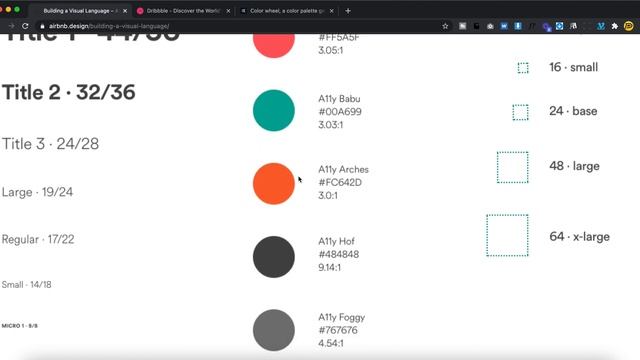Click the gray A11y Foggy swatch
This screenshot has width=640, height=360.
(273, 330)
